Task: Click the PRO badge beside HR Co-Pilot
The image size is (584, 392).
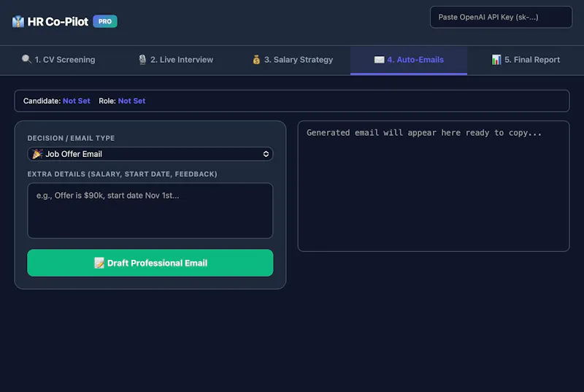Action: point(105,21)
